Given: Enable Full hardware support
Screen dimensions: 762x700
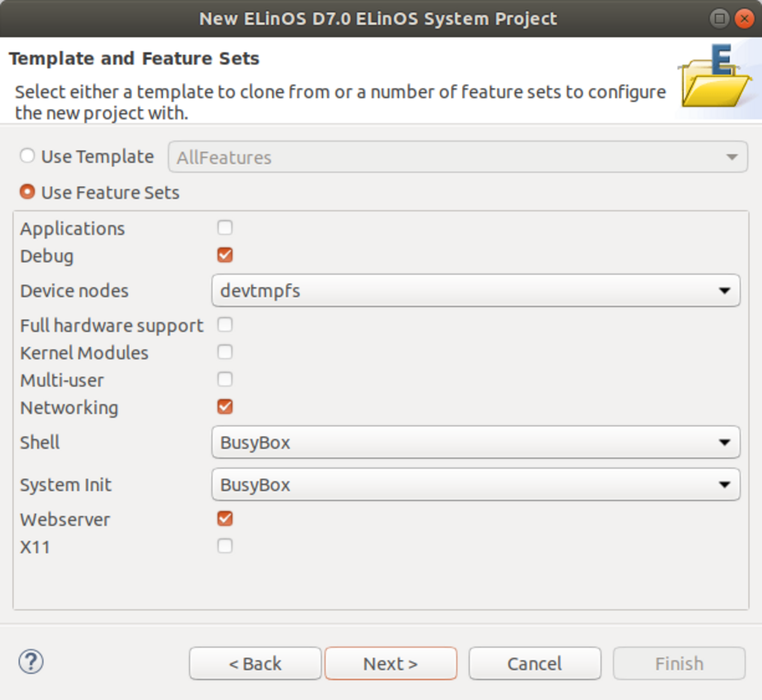Looking at the screenshot, I should pyautogui.click(x=225, y=324).
